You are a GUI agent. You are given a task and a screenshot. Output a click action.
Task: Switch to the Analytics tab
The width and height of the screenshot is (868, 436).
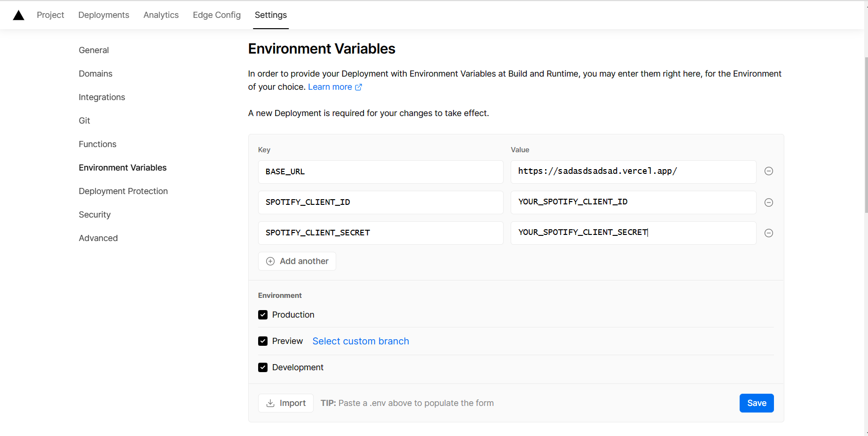[161, 15]
